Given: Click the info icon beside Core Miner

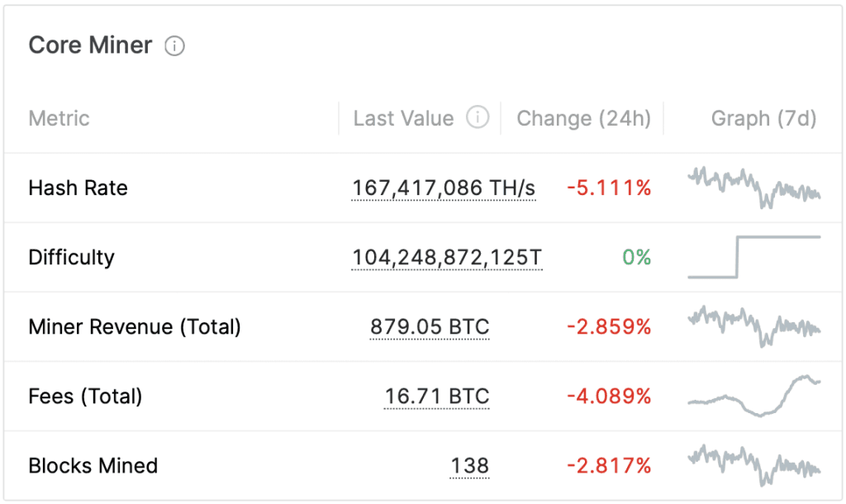Looking at the screenshot, I should tap(174, 46).
